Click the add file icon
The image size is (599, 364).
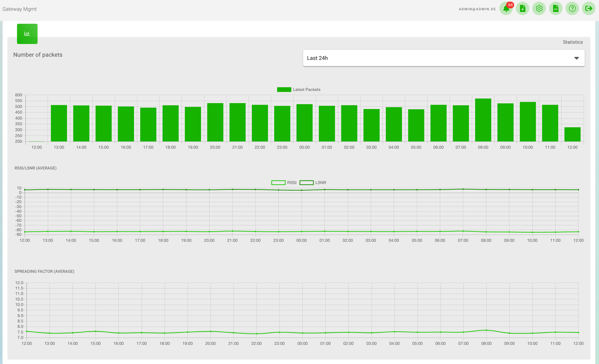click(x=523, y=9)
